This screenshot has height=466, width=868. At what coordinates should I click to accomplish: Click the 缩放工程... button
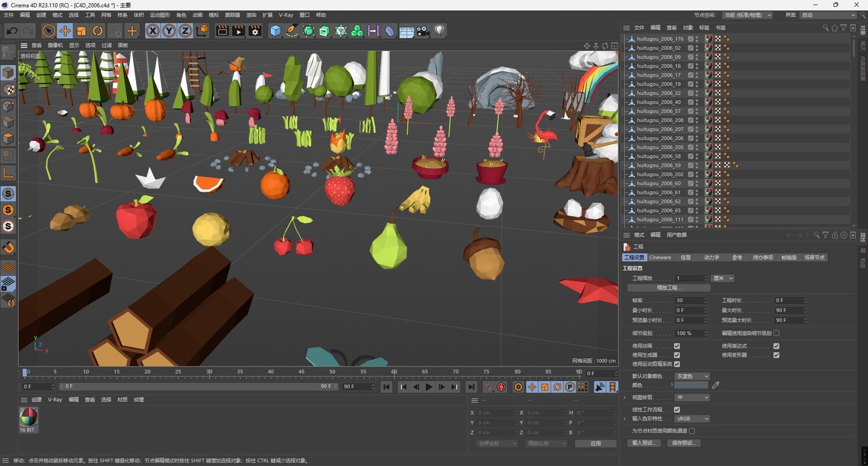tap(668, 287)
